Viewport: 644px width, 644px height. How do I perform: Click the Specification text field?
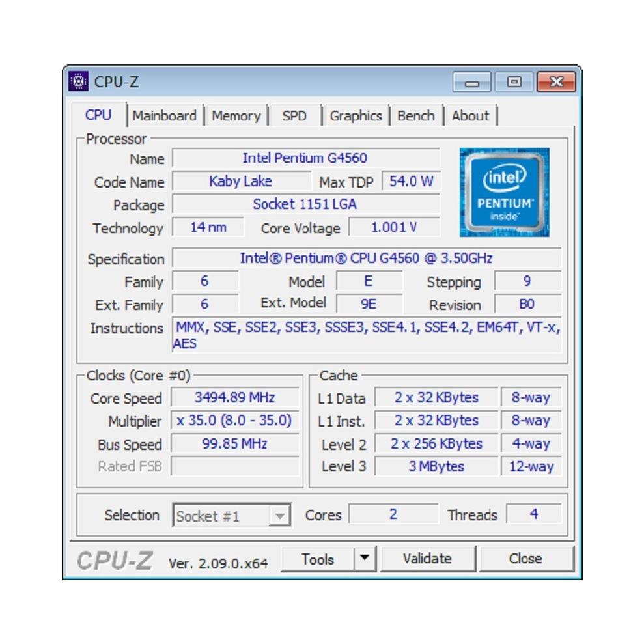[x=367, y=258]
